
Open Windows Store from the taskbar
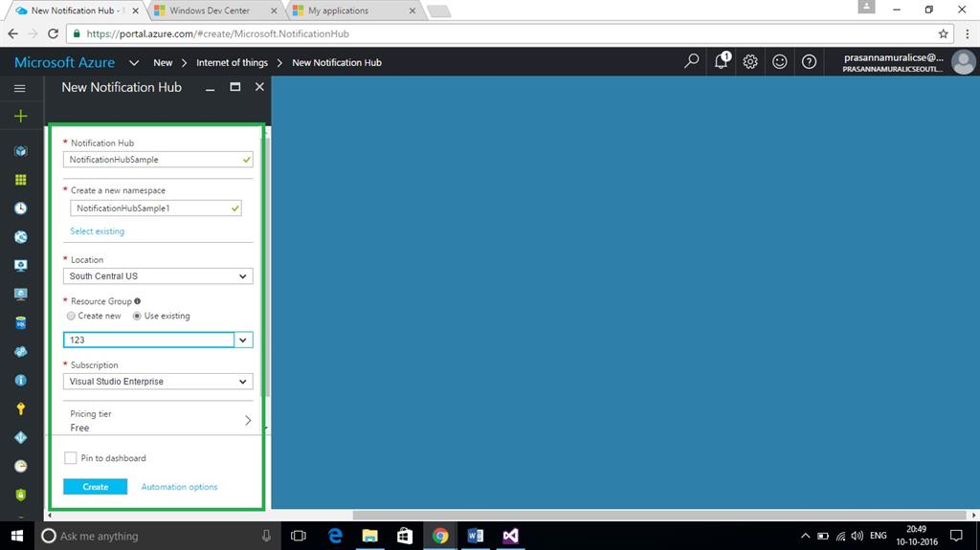(405, 536)
